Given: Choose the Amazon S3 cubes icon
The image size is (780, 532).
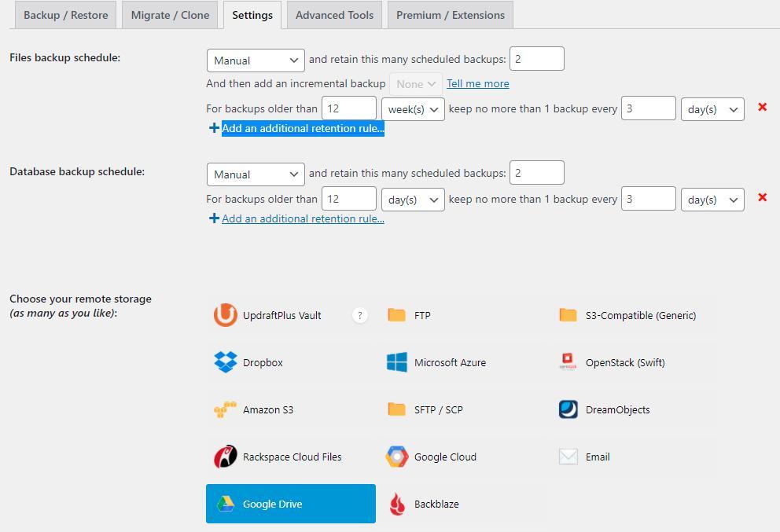Looking at the screenshot, I should [225, 409].
